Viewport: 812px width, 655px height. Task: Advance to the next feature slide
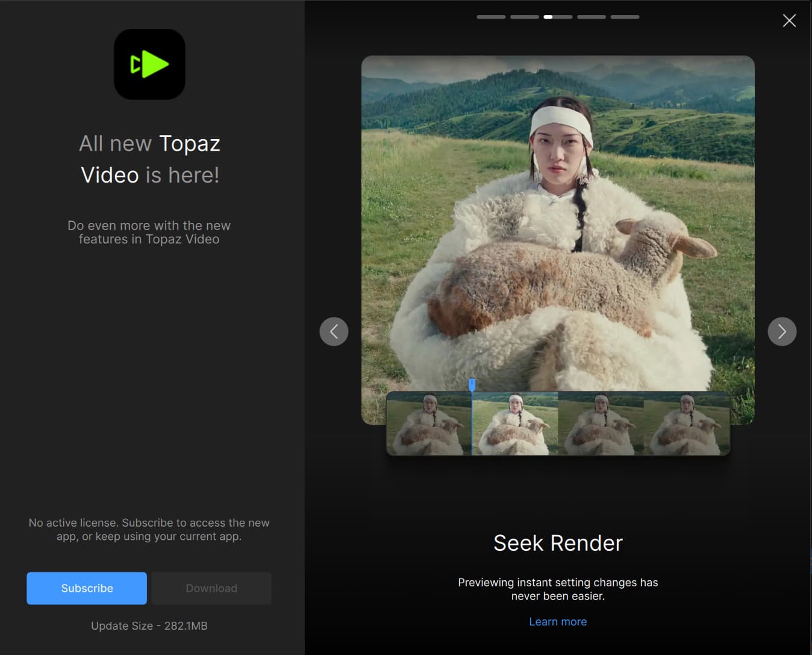pyautogui.click(x=782, y=331)
